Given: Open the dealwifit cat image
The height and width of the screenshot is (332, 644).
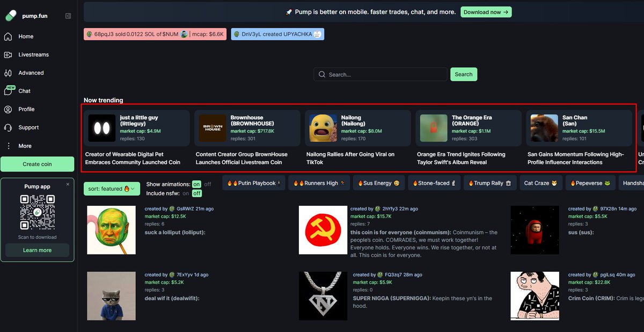Looking at the screenshot, I should 112,296.
